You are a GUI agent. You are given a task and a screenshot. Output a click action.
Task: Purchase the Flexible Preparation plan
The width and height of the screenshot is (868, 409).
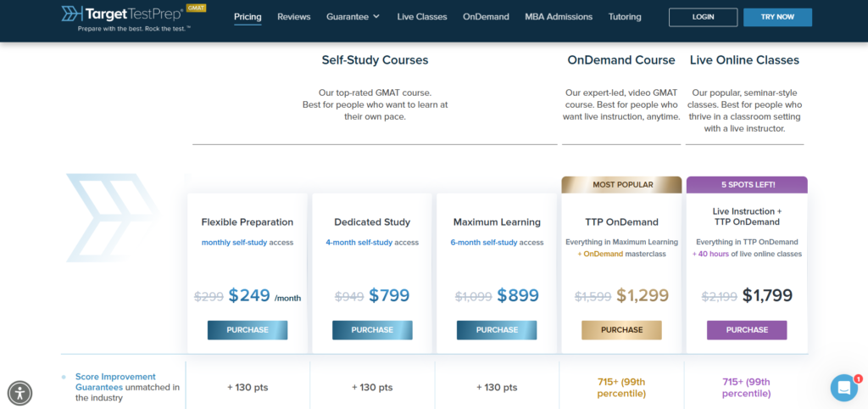pyautogui.click(x=248, y=330)
